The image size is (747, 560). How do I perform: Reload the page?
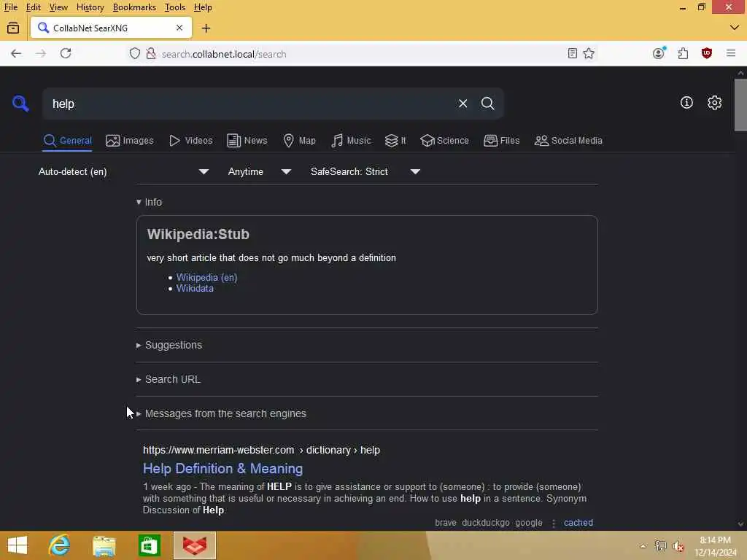click(x=66, y=53)
